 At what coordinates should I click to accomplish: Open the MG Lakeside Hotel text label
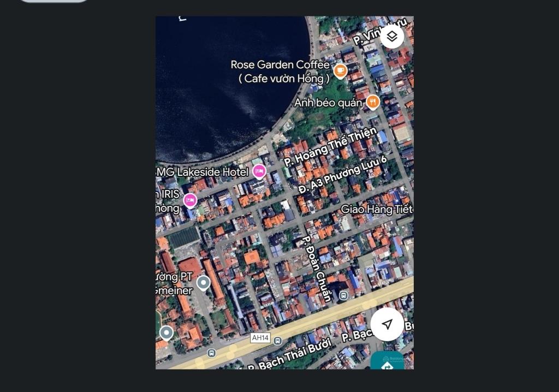[x=203, y=172]
